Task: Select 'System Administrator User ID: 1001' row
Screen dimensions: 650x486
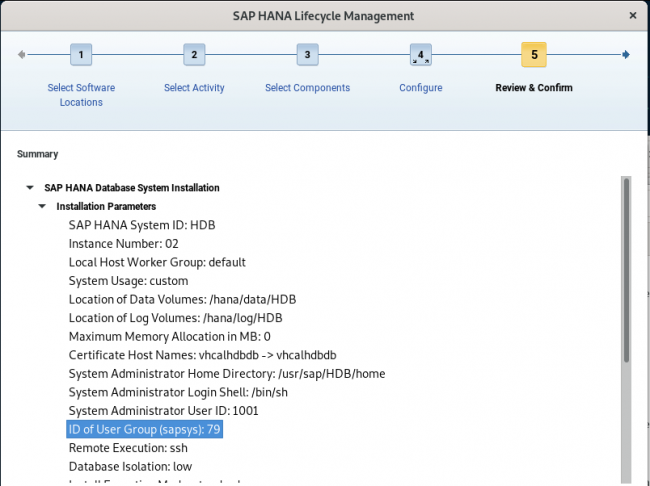Action: point(163,411)
